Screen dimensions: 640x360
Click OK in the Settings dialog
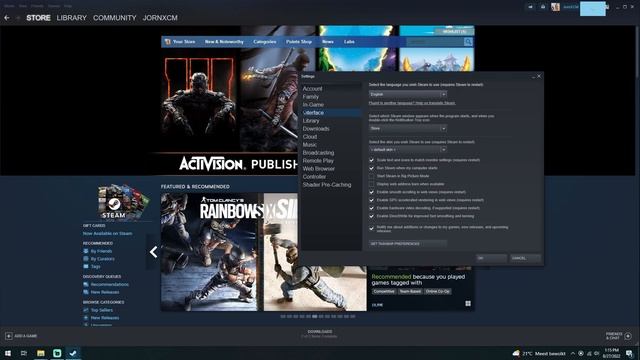tap(491, 258)
